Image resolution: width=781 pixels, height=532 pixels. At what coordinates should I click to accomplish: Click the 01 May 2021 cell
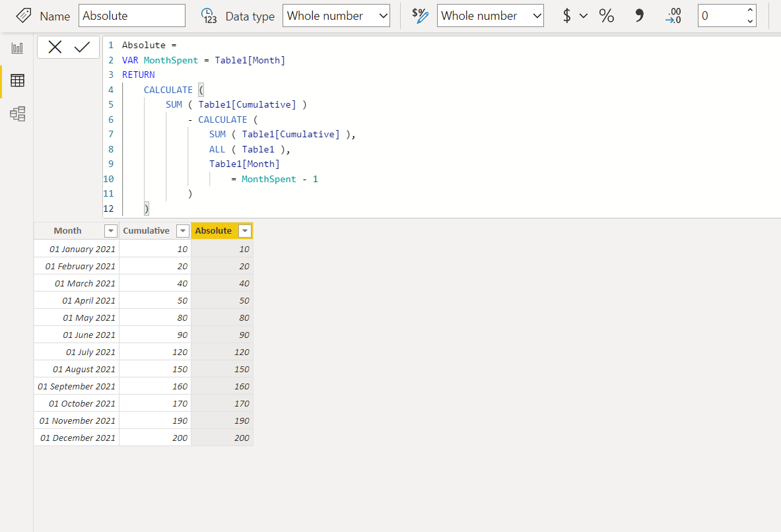(77, 317)
